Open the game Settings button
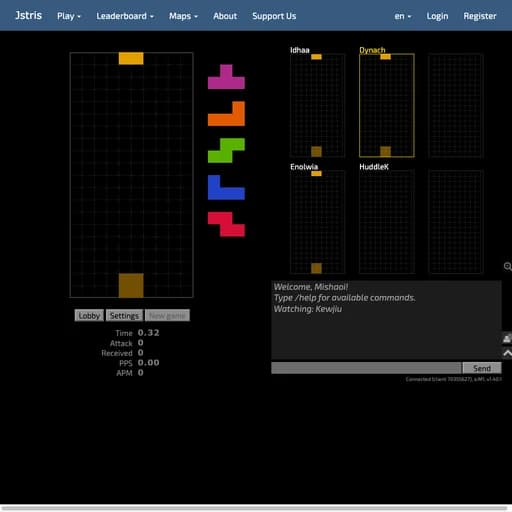Screen dimensions: 512x512 click(x=124, y=315)
